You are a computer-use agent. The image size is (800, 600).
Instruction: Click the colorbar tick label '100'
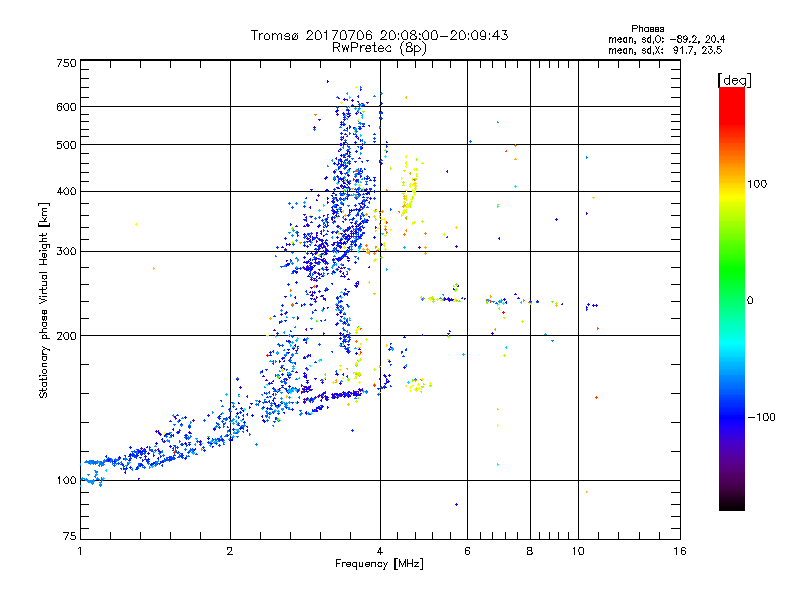coord(757,184)
